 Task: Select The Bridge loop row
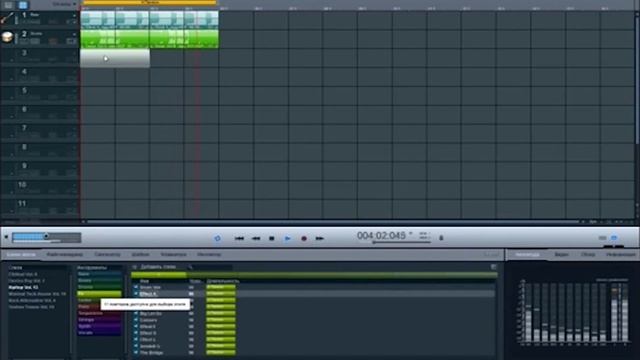click(313, 353)
